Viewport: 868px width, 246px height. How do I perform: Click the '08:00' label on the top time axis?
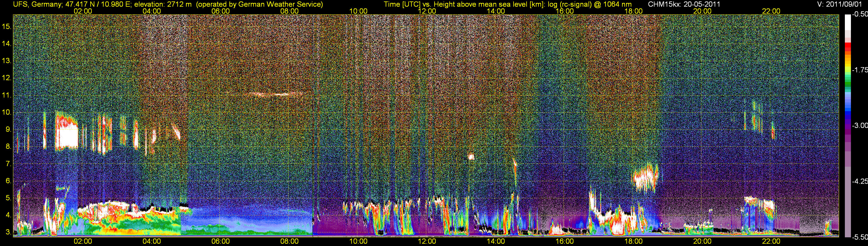pos(289,11)
